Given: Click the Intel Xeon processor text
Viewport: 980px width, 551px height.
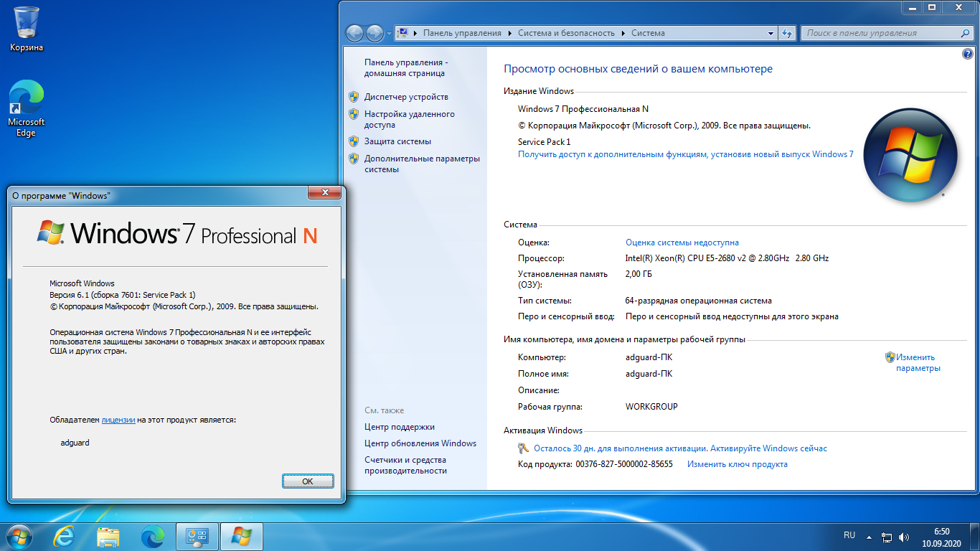Looking at the screenshot, I should click(x=727, y=258).
